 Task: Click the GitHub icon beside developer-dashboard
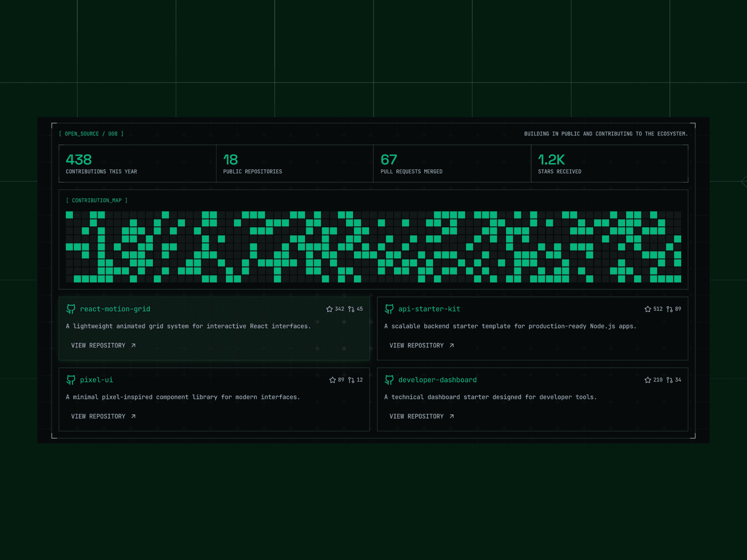[389, 380]
